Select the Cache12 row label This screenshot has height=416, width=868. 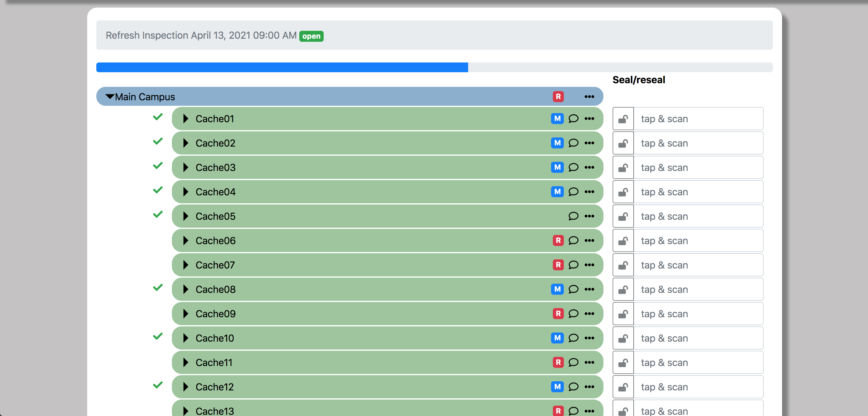tap(215, 387)
